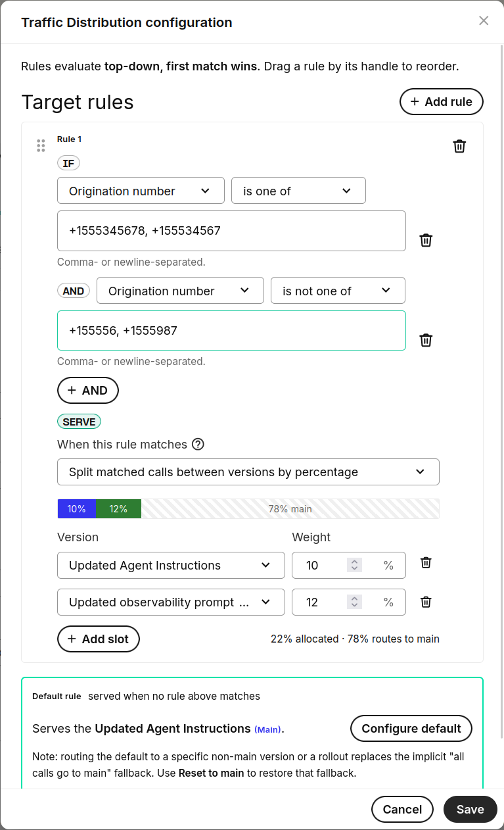
Task: Click the 'Default rule' label
Action: (57, 696)
